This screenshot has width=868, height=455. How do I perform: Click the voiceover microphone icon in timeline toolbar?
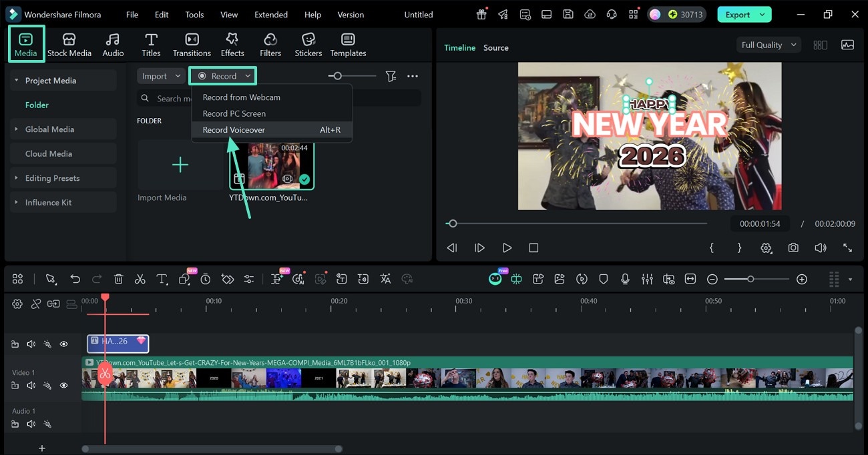pyautogui.click(x=625, y=279)
